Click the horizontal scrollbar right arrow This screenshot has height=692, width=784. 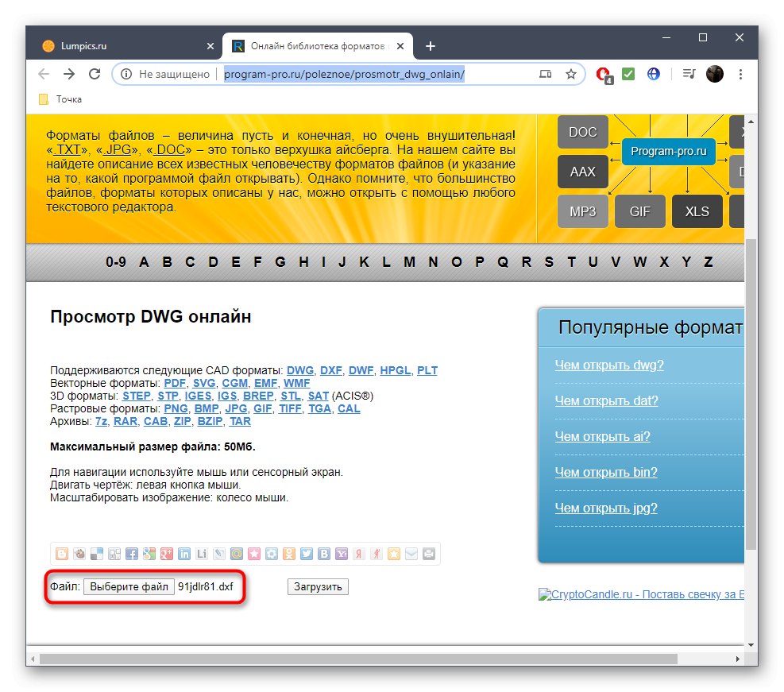click(738, 659)
